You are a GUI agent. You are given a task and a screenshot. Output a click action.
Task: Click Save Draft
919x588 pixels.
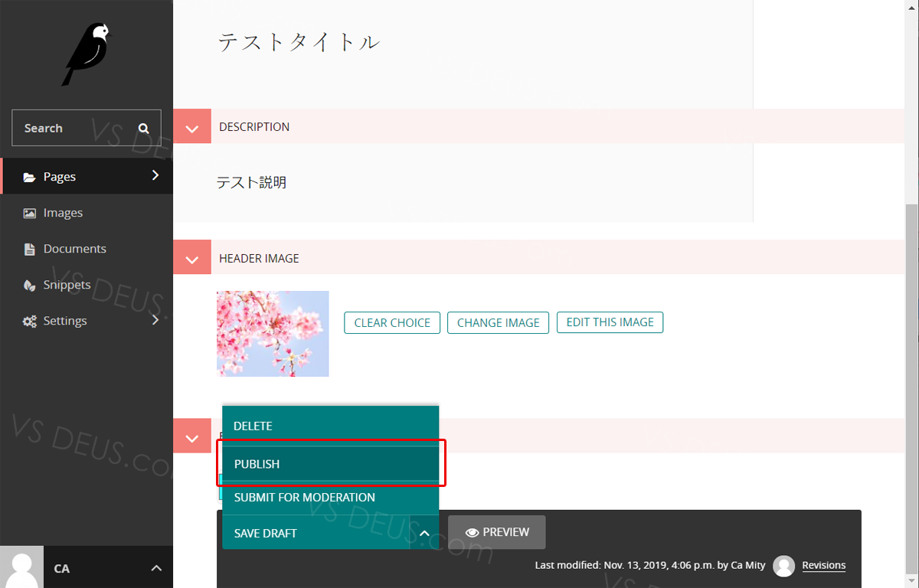coord(316,533)
